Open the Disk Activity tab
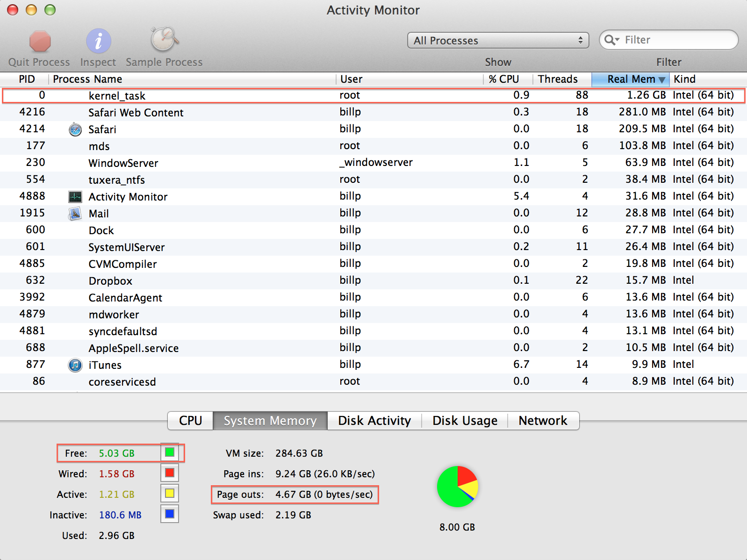747x560 pixels. 374,421
